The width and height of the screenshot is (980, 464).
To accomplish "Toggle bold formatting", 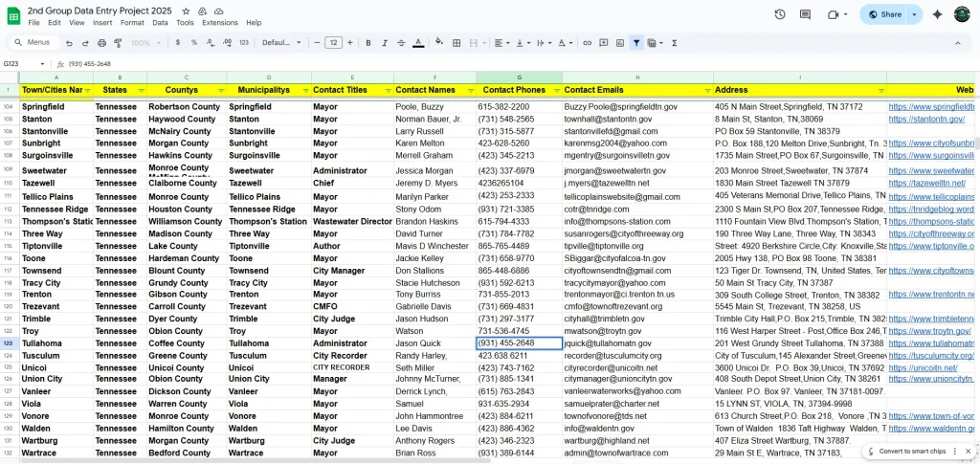I will tap(368, 43).
